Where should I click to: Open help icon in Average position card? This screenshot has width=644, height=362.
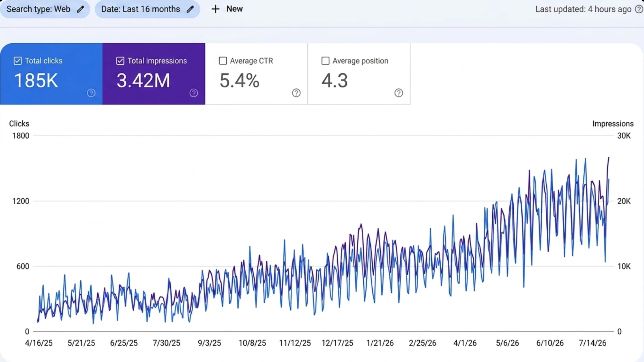pyautogui.click(x=399, y=93)
